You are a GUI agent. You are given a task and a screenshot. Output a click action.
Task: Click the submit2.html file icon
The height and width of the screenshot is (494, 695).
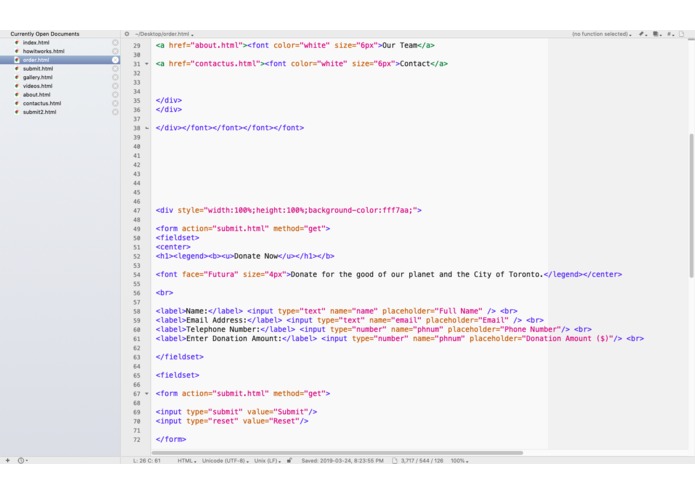(x=17, y=112)
